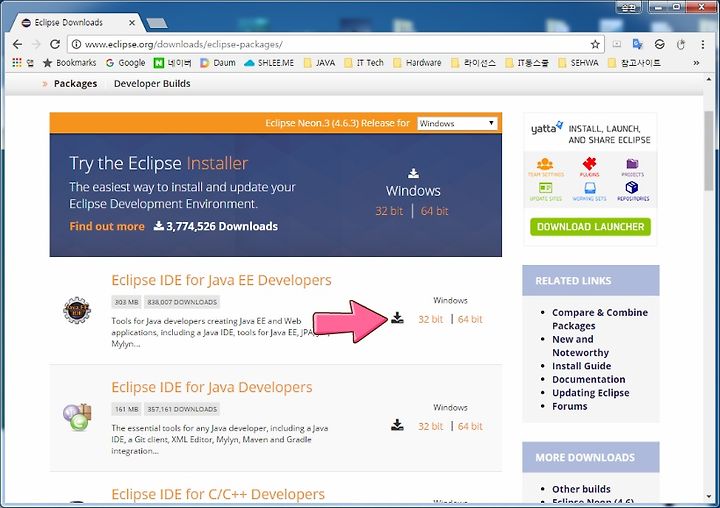Download the installer 64 bit version
The width and height of the screenshot is (720, 508).
[x=434, y=211]
